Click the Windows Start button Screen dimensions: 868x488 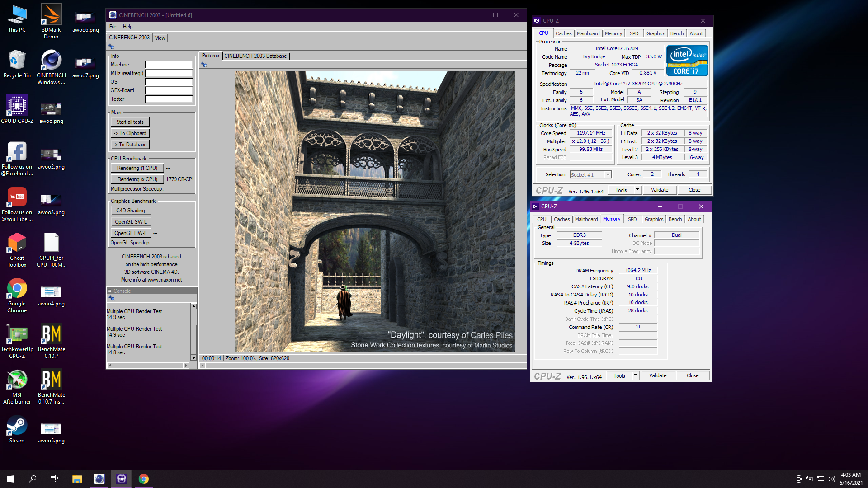click(11, 479)
